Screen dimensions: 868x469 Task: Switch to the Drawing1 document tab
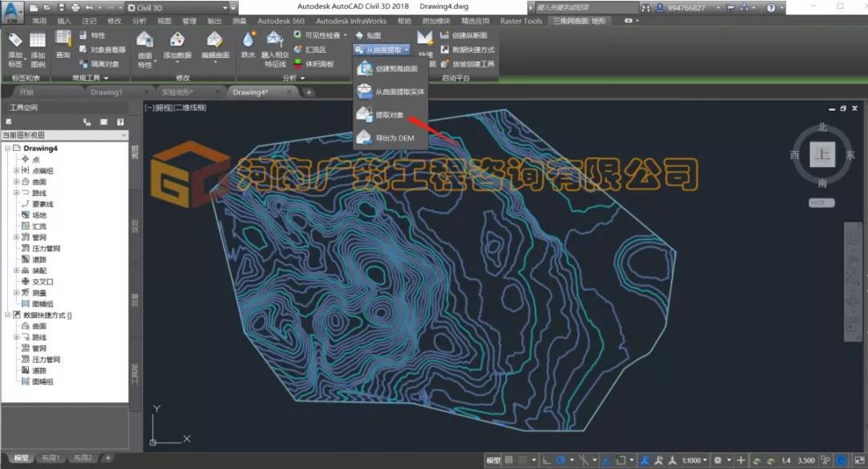(x=106, y=92)
